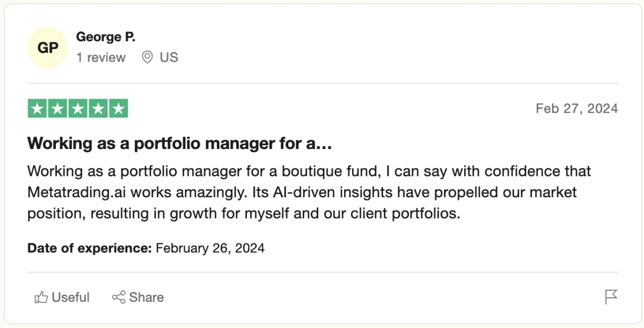Screen dimensions: 644x328
Task: Click the thumbs-up icon next to Useful
Action: point(41,297)
